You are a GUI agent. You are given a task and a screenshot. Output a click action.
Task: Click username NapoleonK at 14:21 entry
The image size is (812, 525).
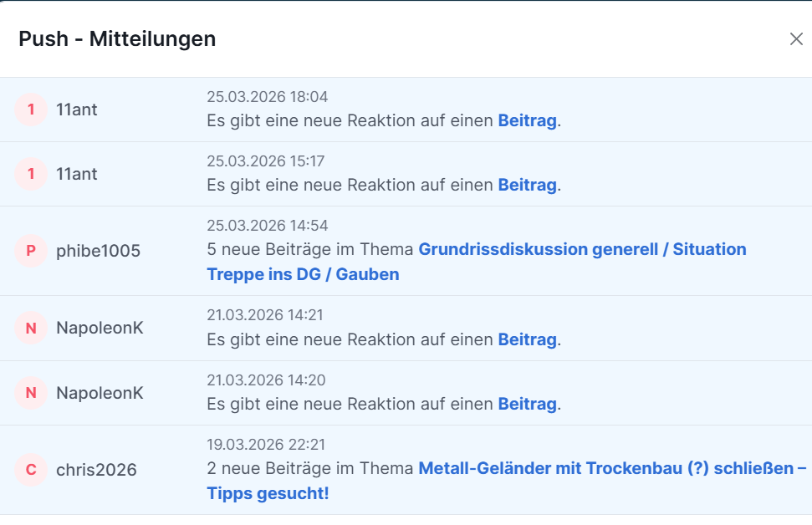100,329
